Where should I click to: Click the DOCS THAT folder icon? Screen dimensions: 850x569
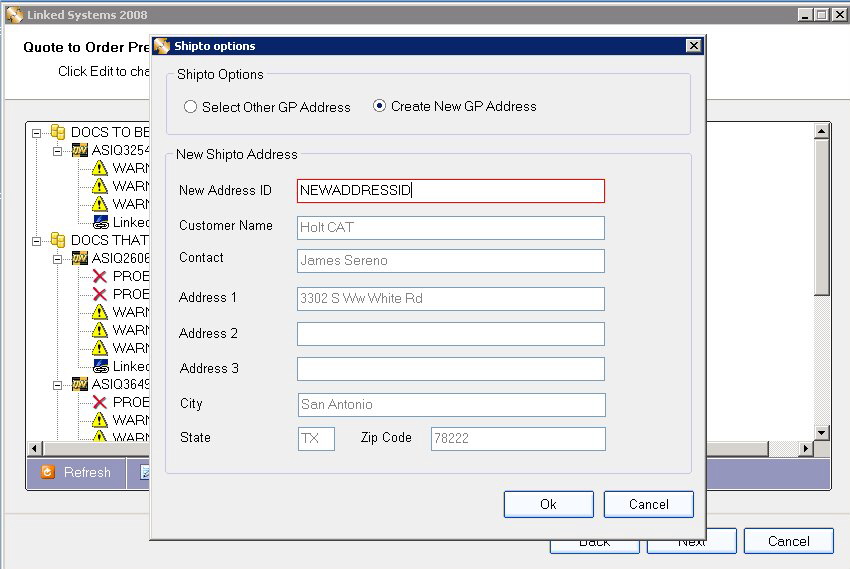(58, 240)
